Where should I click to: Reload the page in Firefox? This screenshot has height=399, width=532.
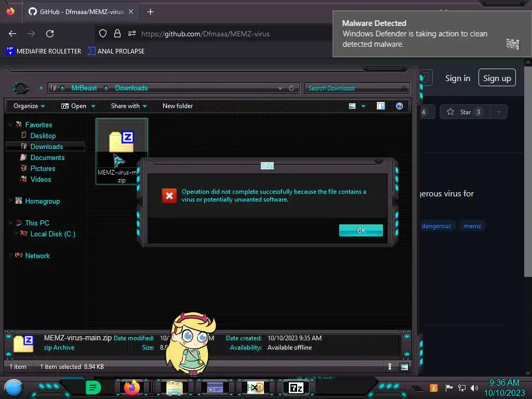pos(50,34)
